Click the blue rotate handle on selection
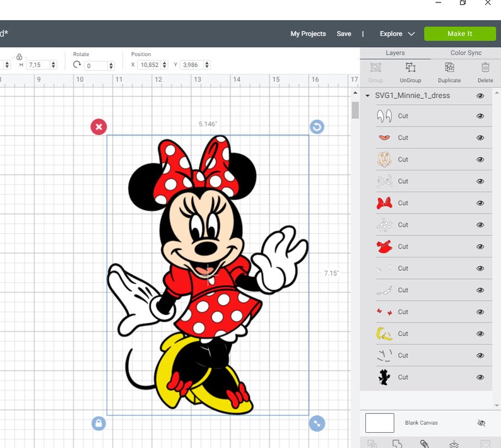Viewport: 501px width, 448px height. (317, 127)
